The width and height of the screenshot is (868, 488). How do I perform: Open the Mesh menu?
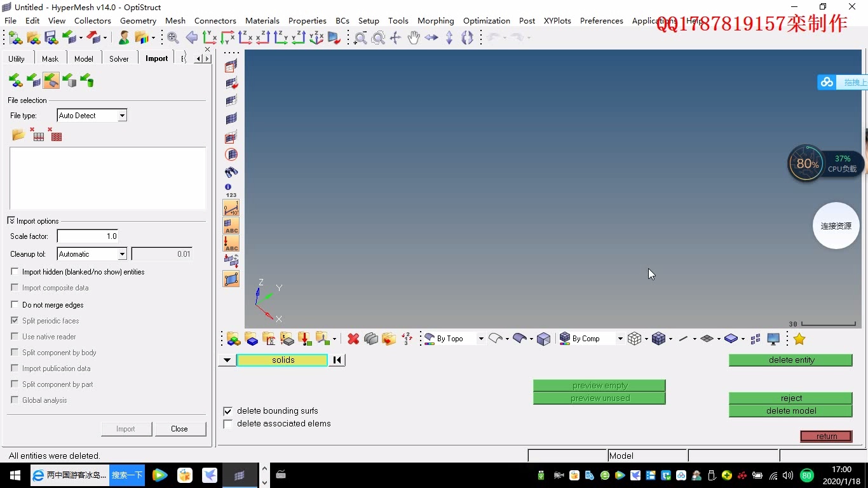175,21
